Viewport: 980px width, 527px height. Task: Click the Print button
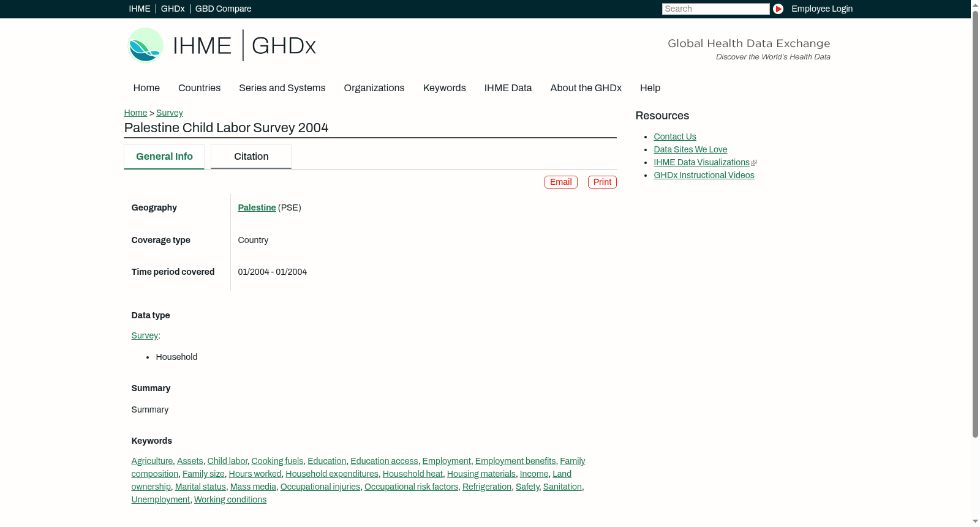[602, 182]
